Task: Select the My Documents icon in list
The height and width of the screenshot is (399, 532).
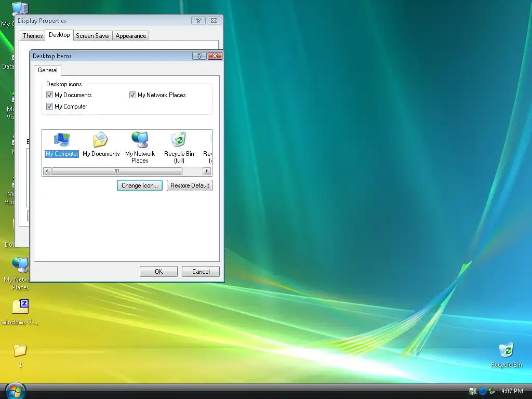Action: click(x=101, y=144)
